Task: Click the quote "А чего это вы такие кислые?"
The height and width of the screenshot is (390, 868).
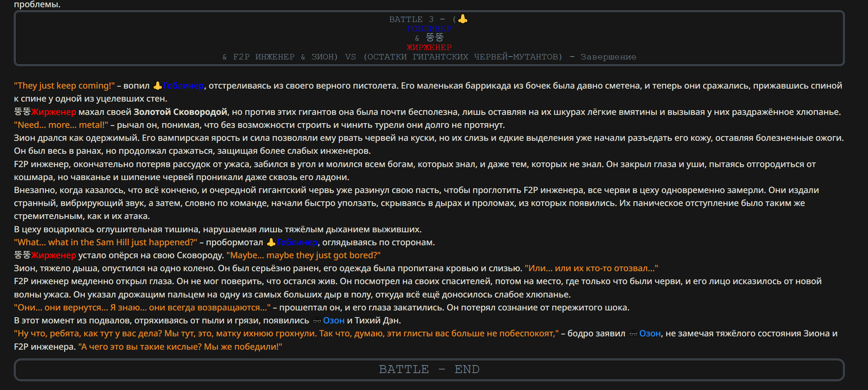Action: (180, 347)
